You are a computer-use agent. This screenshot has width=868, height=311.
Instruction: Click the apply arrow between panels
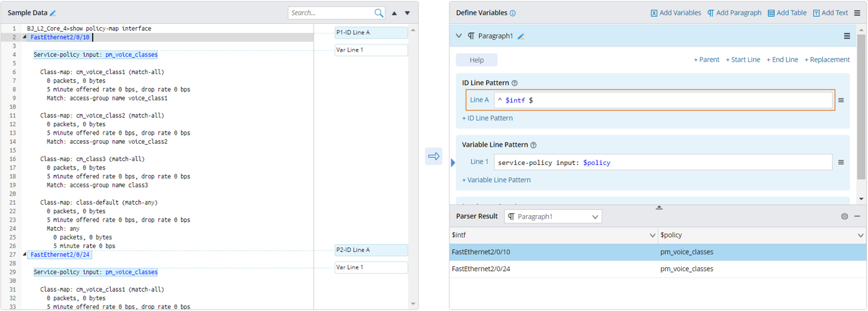point(433,156)
